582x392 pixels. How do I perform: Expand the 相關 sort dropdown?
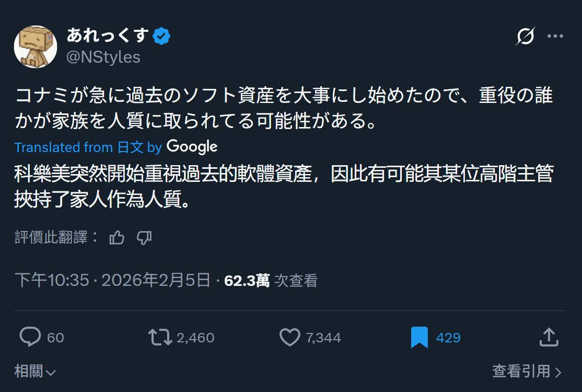click(x=35, y=372)
